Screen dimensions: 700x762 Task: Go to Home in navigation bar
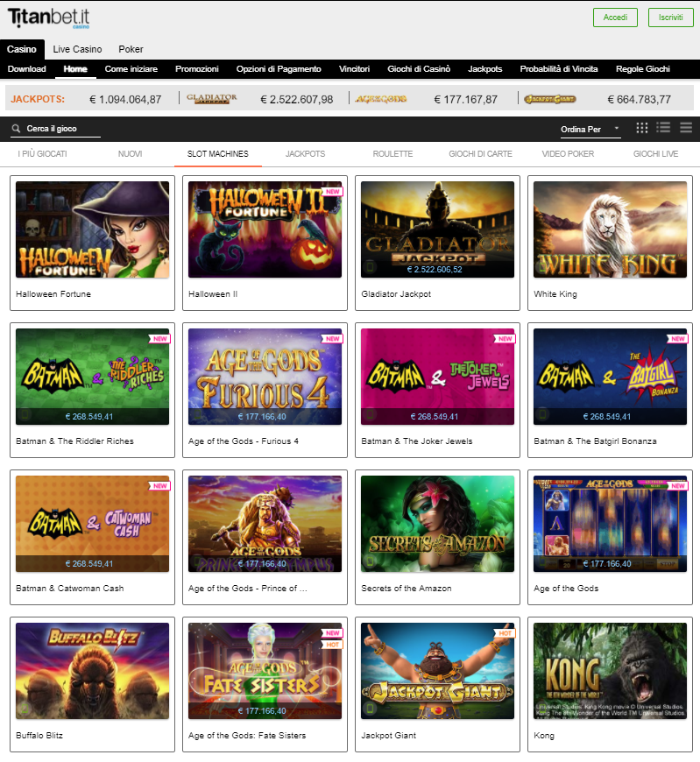[75, 69]
